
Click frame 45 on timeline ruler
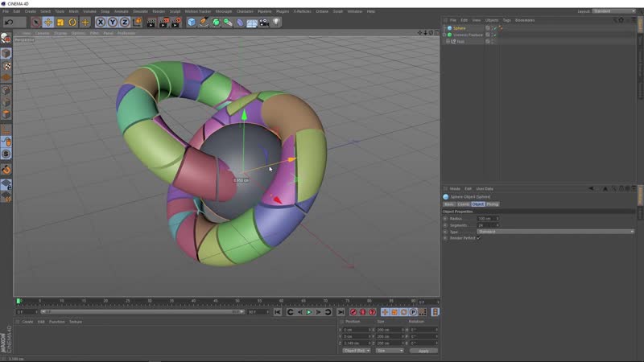coord(216,301)
